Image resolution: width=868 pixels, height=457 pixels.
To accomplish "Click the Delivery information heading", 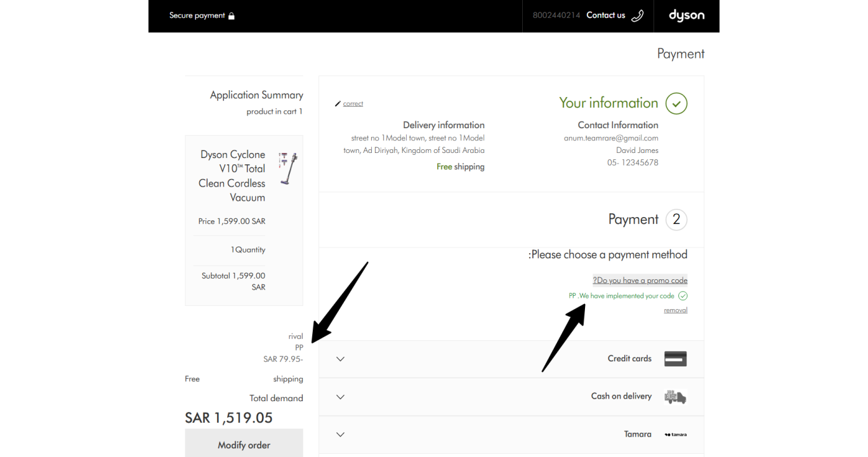I will point(444,125).
